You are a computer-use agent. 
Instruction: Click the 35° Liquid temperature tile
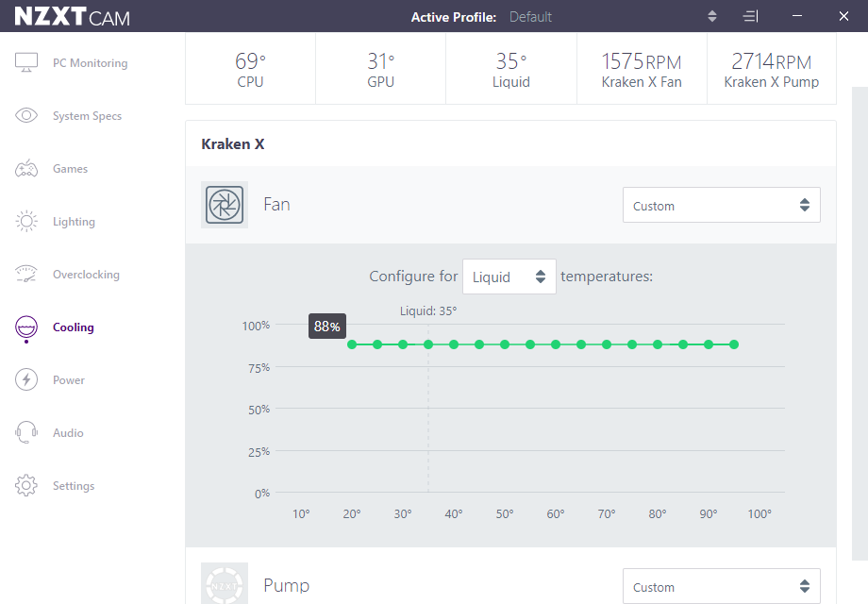pos(511,69)
